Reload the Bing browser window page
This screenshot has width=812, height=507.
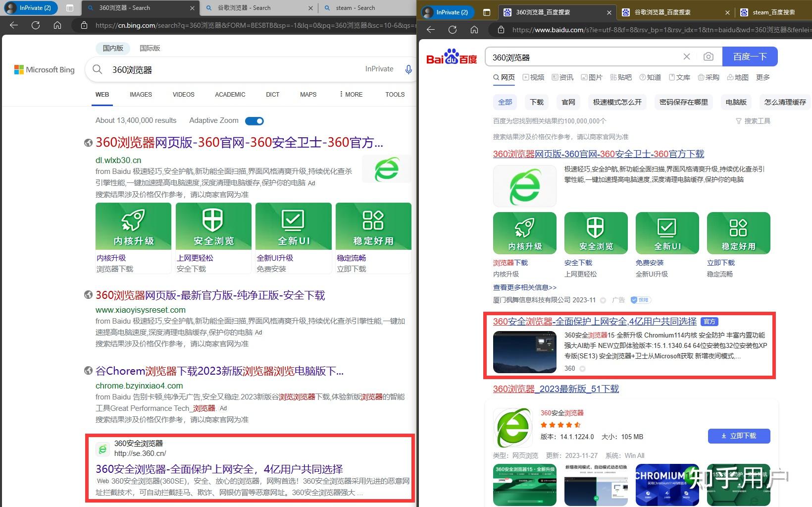click(x=36, y=25)
